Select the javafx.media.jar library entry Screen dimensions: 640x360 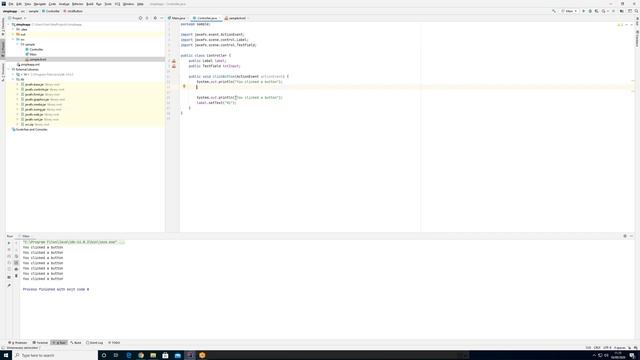[x=36, y=104]
